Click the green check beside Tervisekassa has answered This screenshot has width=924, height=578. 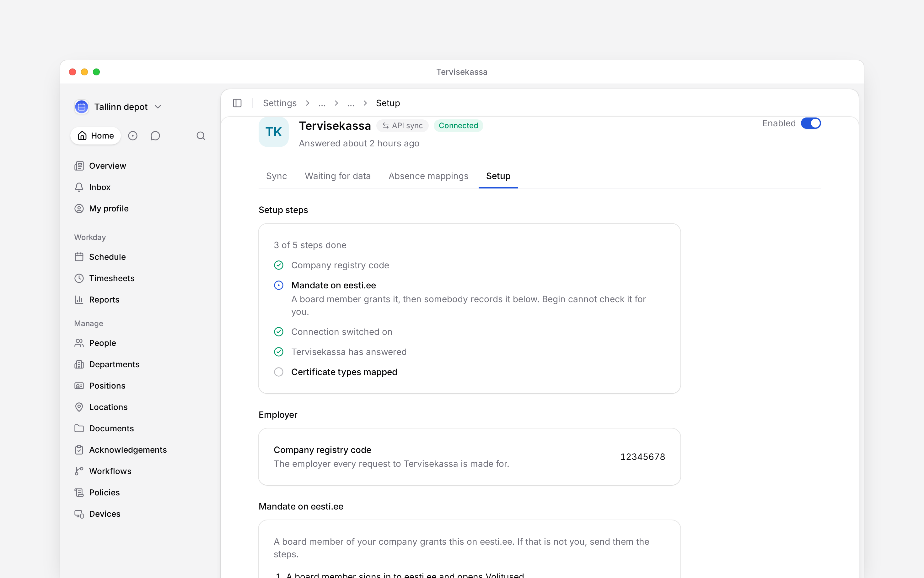click(279, 352)
